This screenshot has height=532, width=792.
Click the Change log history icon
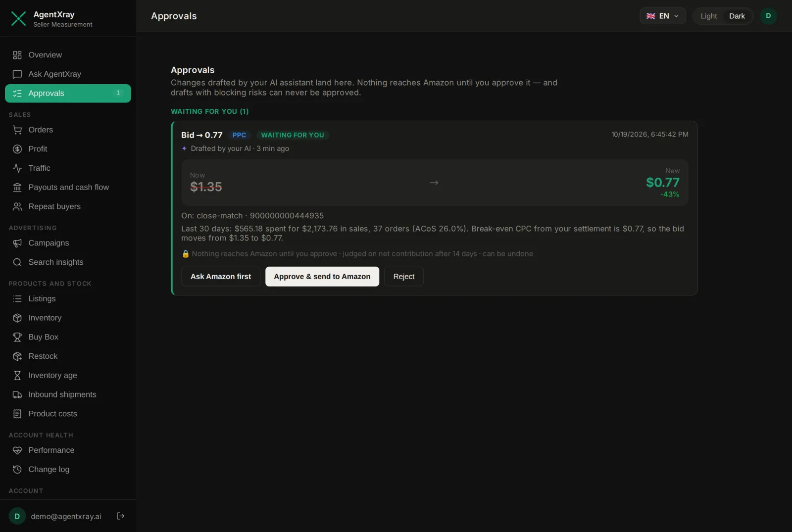coord(17,469)
